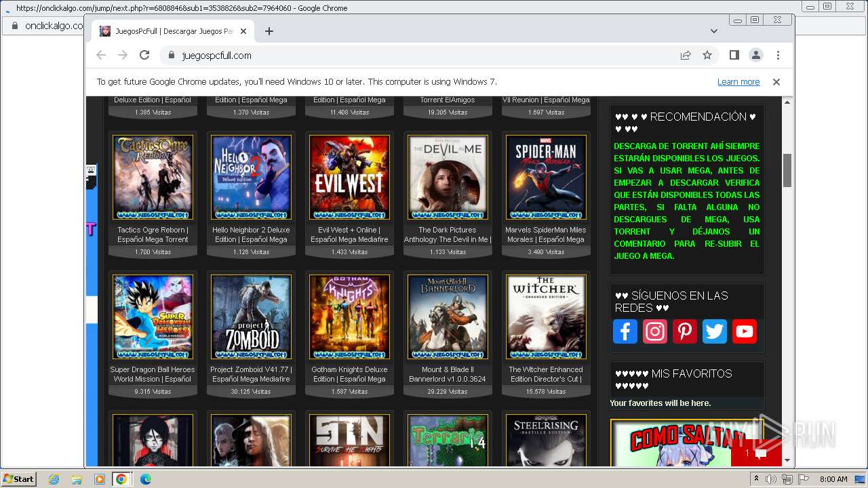868x488 pixels.
Task: Click the page vertical scrollbar thumb
Action: [787, 170]
